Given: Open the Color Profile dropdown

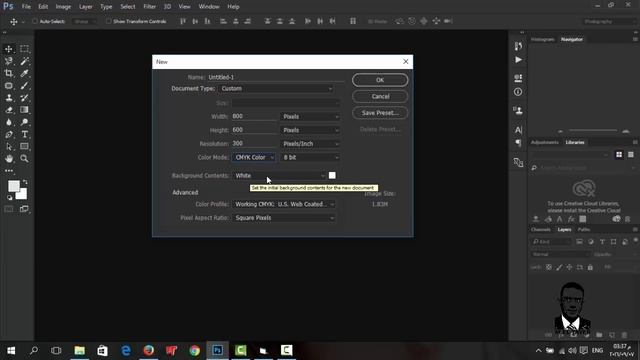Looking at the screenshot, I should [284, 204].
